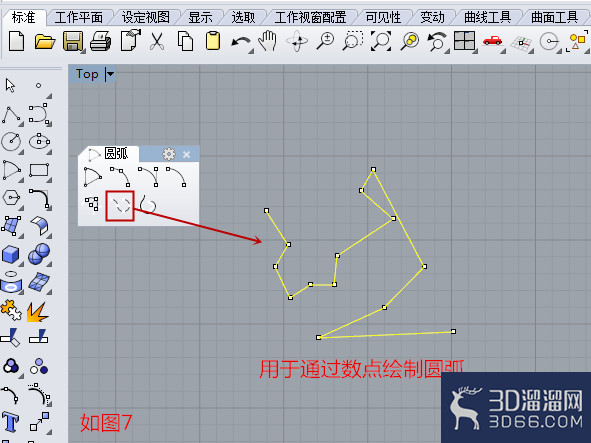Open a file with folder icon
591x443 pixels.
click(x=45, y=41)
